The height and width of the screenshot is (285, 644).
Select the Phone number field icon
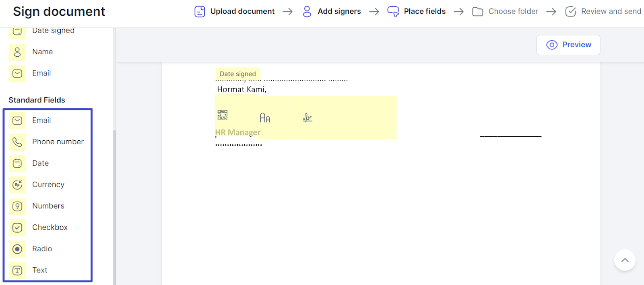pos(17,142)
